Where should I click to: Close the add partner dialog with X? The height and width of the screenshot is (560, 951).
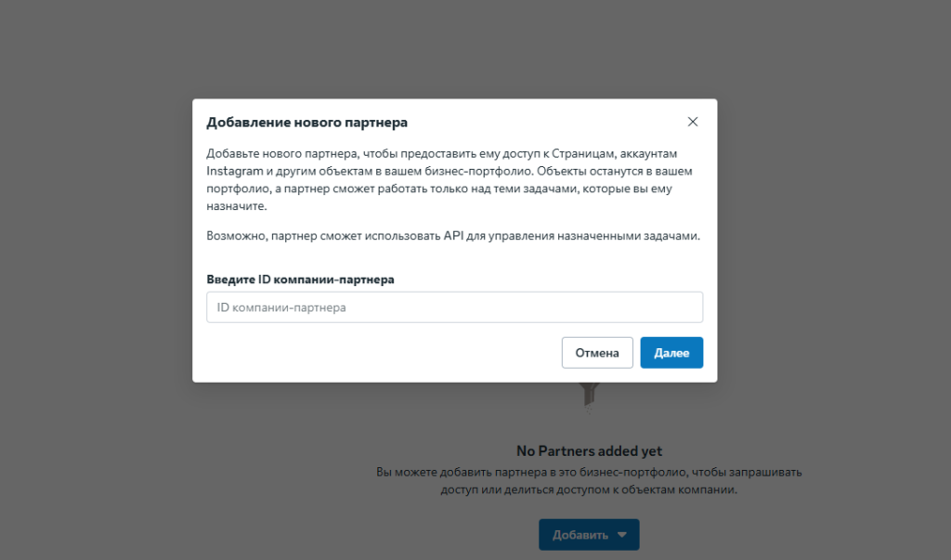[x=692, y=122]
